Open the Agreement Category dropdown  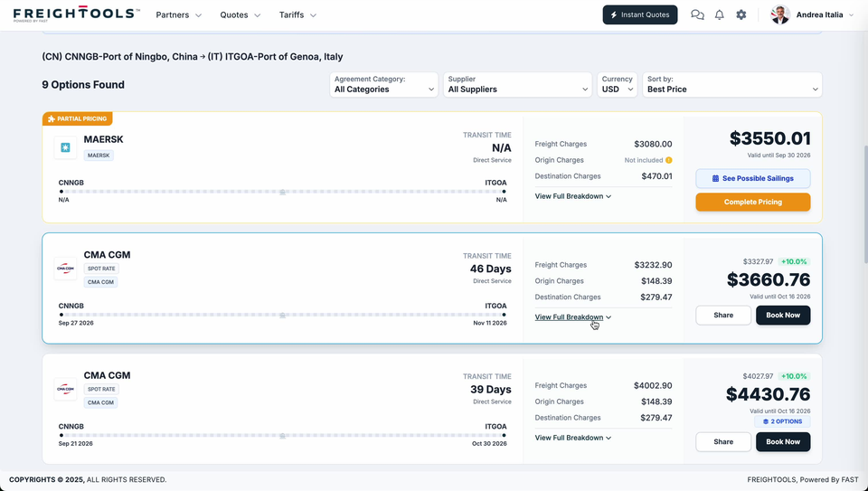coord(383,85)
